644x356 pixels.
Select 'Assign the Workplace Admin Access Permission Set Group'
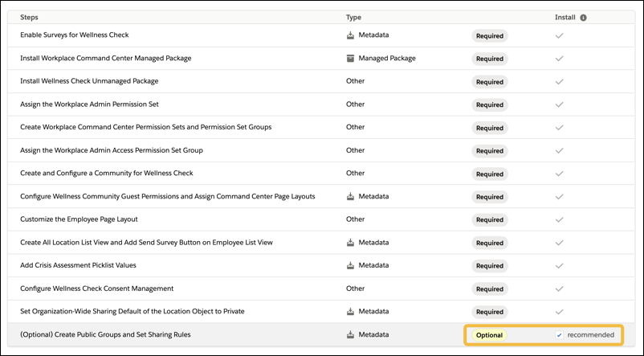[112, 150]
